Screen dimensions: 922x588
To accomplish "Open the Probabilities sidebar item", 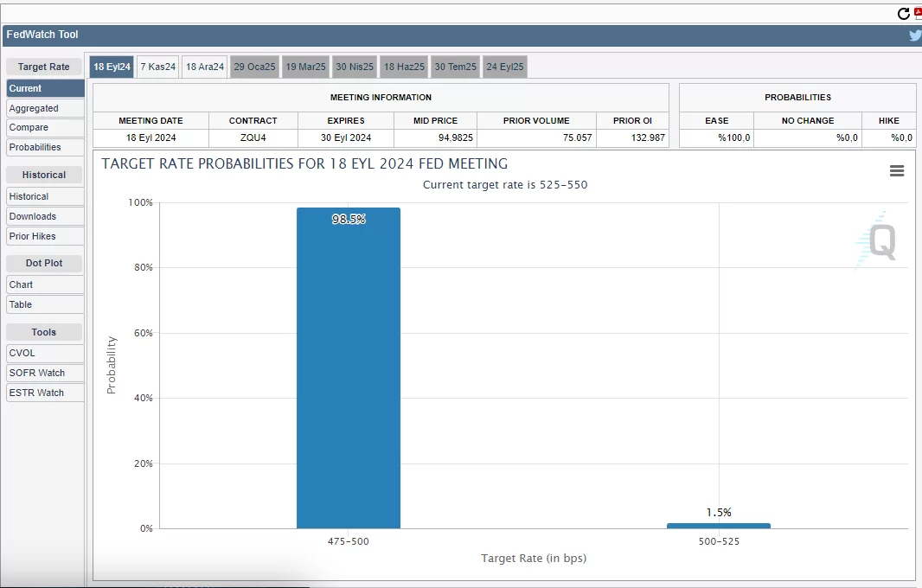I will pyautogui.click(x=45, y=148).
